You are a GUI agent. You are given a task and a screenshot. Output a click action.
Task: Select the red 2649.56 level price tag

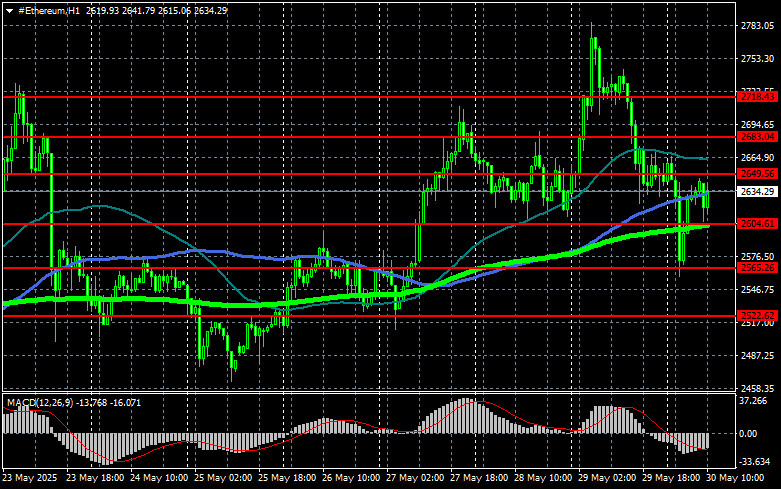point(757,174)
